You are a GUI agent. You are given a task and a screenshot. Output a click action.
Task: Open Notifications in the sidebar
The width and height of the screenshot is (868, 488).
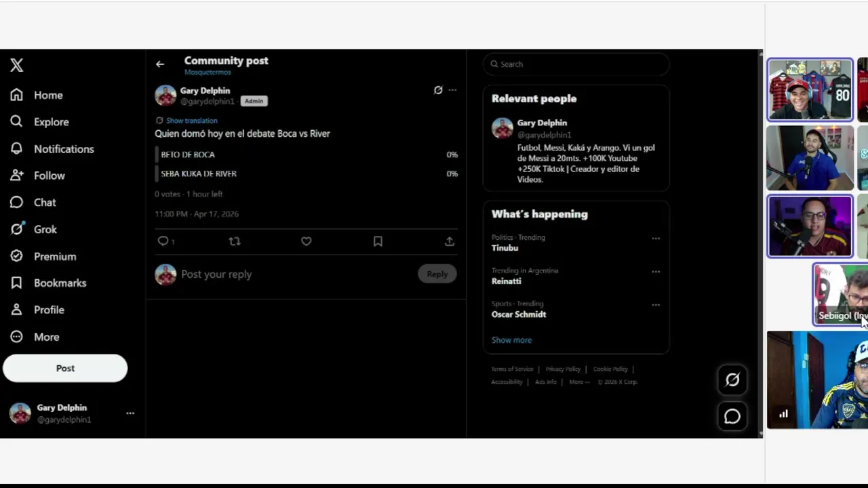tap(52, 149)
